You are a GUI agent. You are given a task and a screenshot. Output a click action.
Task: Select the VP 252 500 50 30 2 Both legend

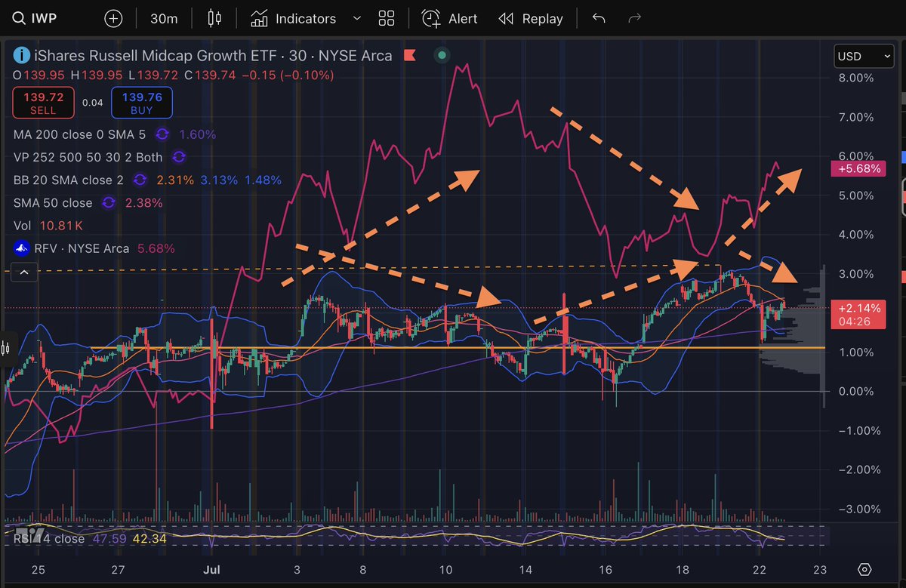pos(89,157)
